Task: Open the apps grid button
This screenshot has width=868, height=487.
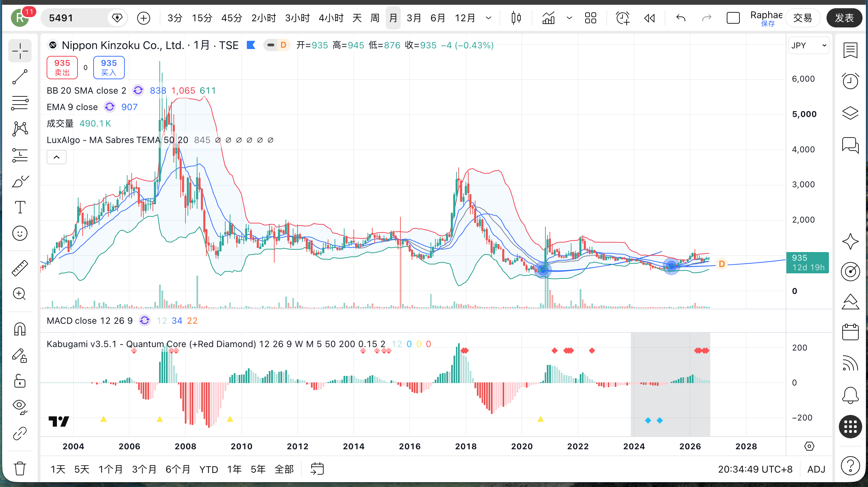Action: click(850, 427)
